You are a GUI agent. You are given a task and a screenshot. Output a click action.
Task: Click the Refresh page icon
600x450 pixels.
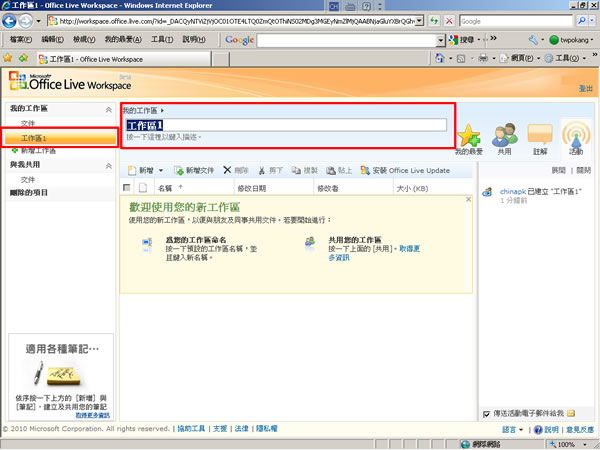(434, 21)
